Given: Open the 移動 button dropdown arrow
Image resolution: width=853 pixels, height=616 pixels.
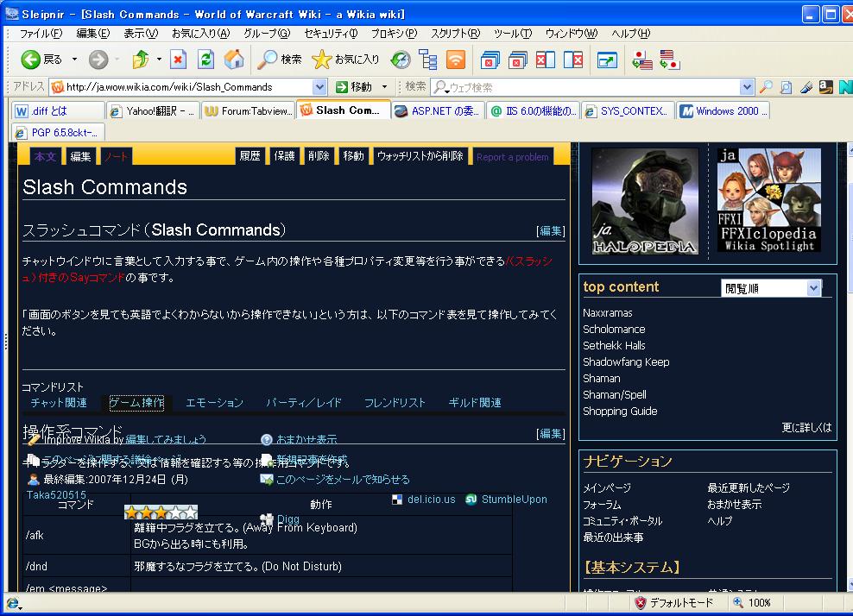Looking at the screenshot, I should (x=384, y=87).
